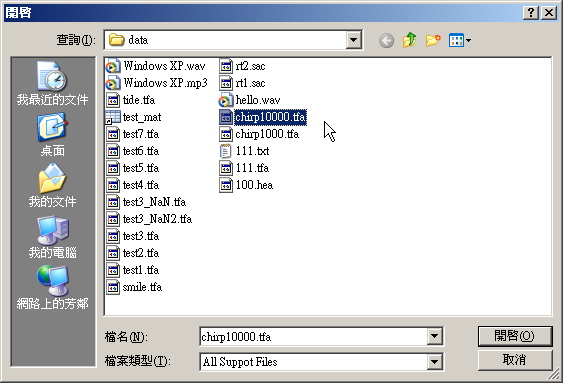Click the icon of rt2.sac
The height and width of the screenshot is (383, 563).
(x=226, y=66)
